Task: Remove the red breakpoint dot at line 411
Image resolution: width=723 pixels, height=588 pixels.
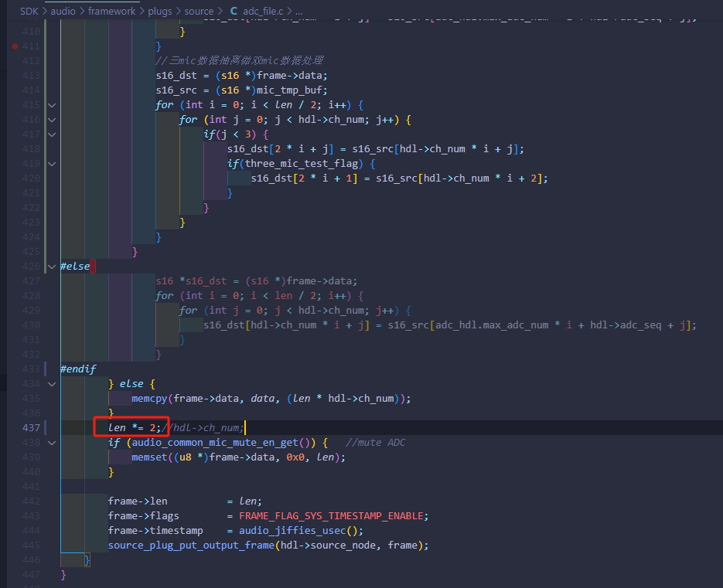Action: pos(15,46)
